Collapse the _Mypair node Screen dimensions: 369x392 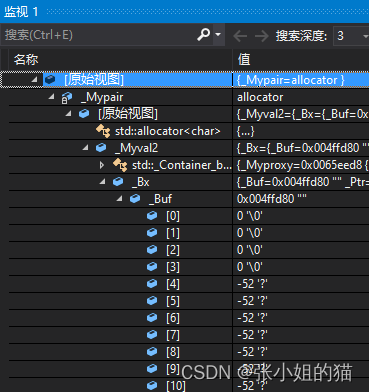point(51,96)
